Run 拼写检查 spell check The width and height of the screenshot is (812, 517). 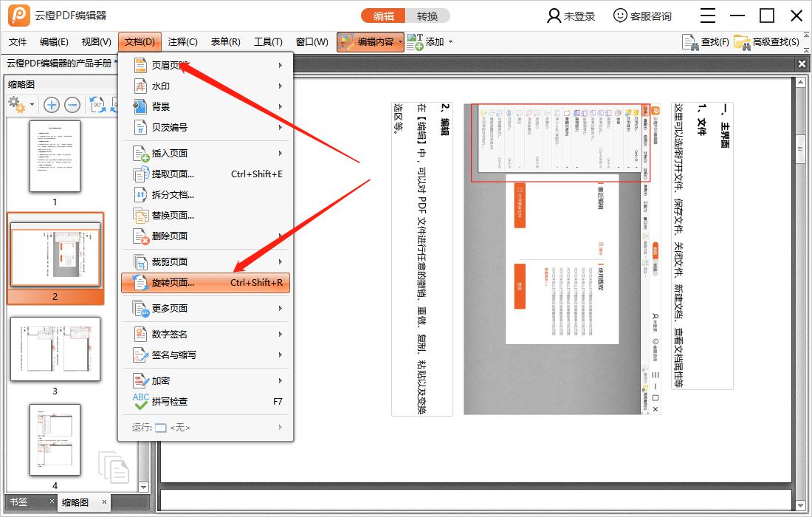[x=206, y=402]
